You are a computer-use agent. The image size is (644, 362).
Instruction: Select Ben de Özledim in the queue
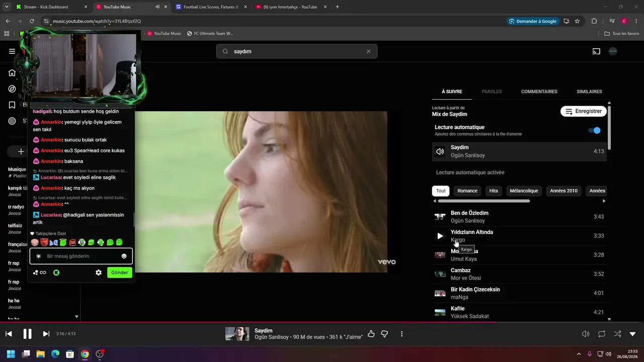click(519, 217)
